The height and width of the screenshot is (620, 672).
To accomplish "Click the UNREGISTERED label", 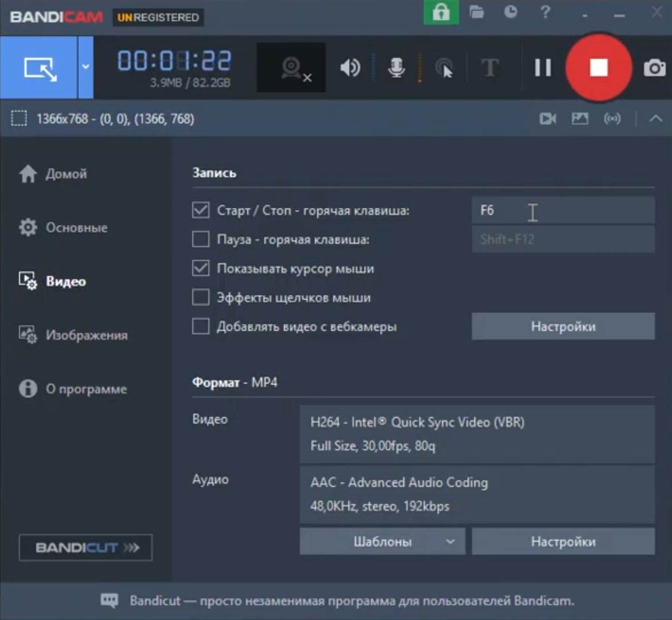I will click(158, 18).
